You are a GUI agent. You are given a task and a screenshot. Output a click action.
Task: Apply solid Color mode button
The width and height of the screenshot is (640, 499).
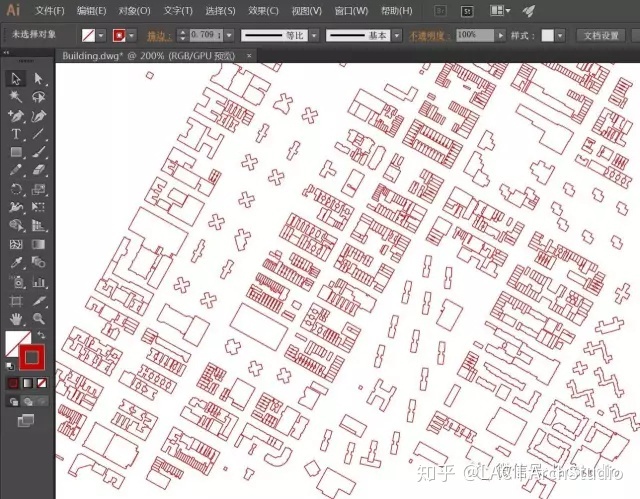coord(13,383)
